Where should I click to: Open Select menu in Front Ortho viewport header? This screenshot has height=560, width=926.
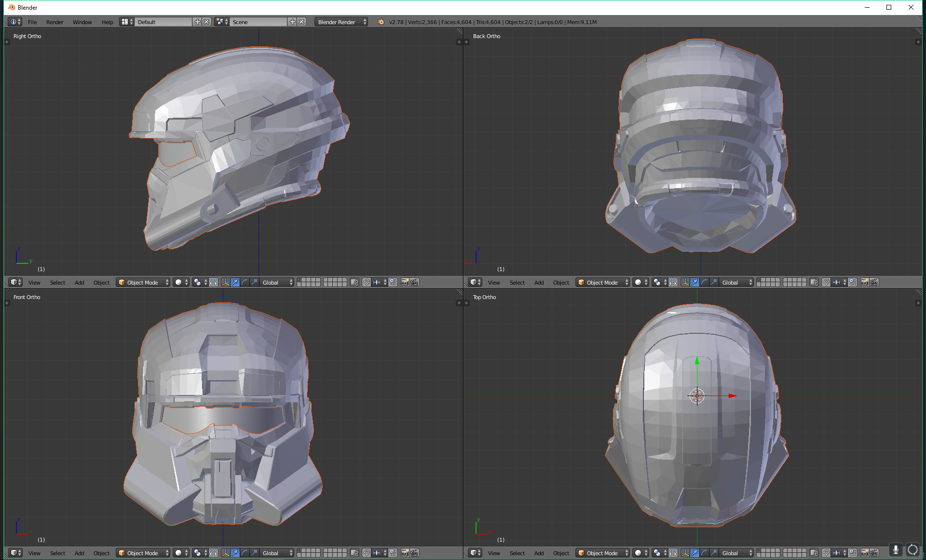57,553
